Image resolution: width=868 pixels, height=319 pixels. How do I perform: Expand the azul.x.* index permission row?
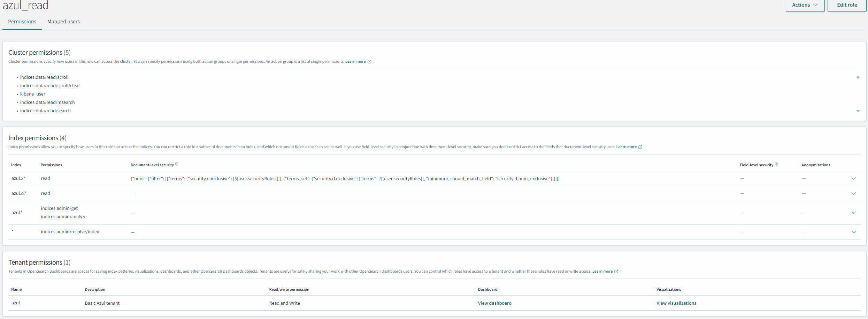(x=854, y=178)
